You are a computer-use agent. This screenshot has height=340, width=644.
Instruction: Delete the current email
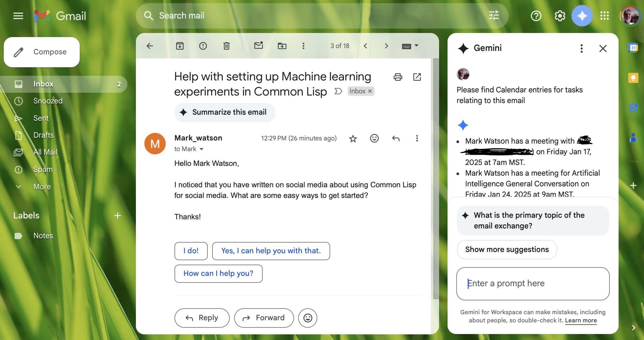tap(227, 46)
